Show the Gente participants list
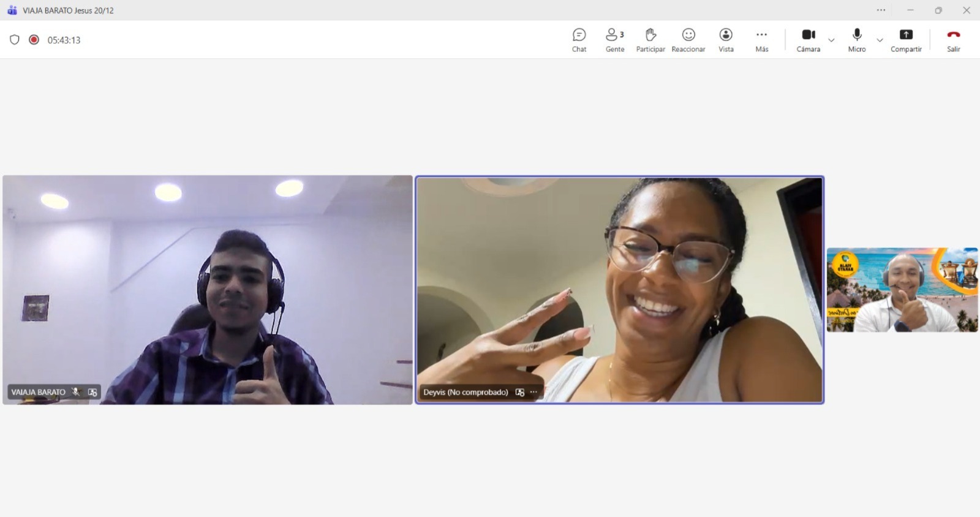Screen dimensions: 980x517 click(x=614, y=40)
